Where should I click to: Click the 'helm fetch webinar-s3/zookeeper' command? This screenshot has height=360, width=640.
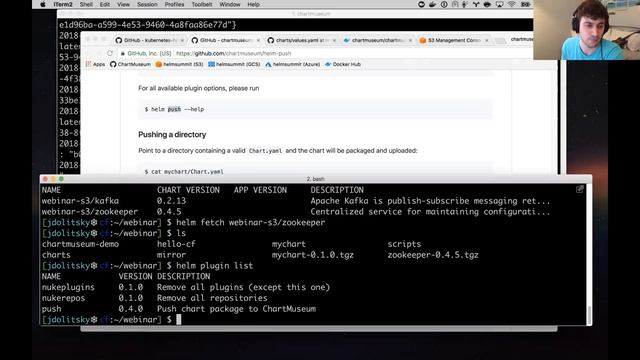(x=251, y=222)
